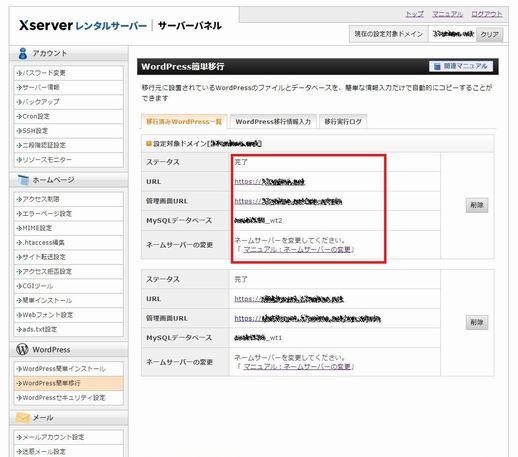This screenshot has width=518, height=457.
Task: Click the Account section person icon
Action: [23, 53]
